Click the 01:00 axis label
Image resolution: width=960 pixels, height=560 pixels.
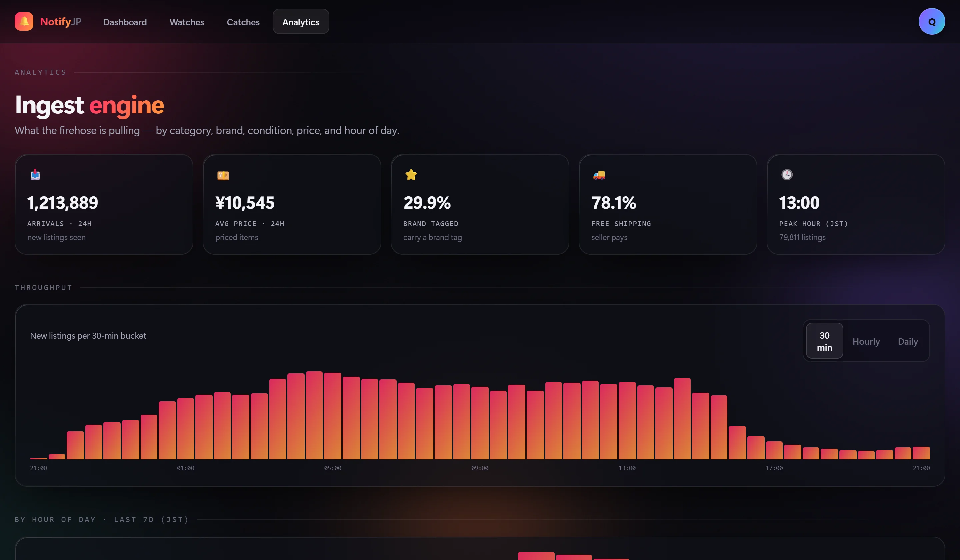pos(186,468)
